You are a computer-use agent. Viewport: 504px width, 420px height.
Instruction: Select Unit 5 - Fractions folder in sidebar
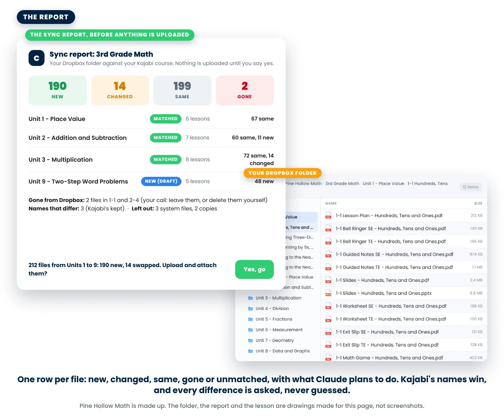[x=275, y=319]
